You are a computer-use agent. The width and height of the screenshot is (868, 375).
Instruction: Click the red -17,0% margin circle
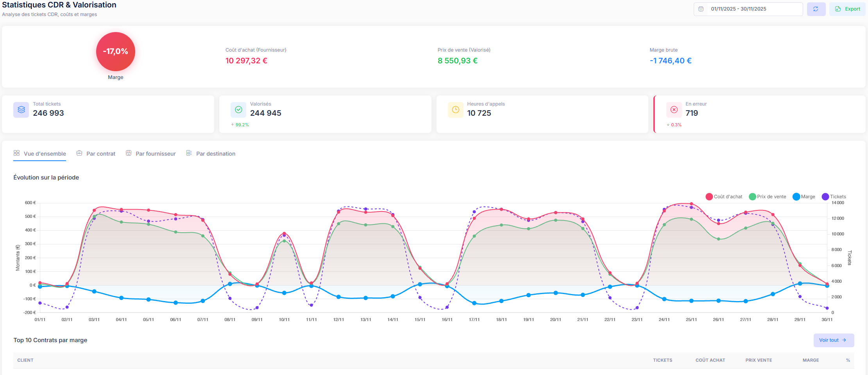(x=116, y=52)
